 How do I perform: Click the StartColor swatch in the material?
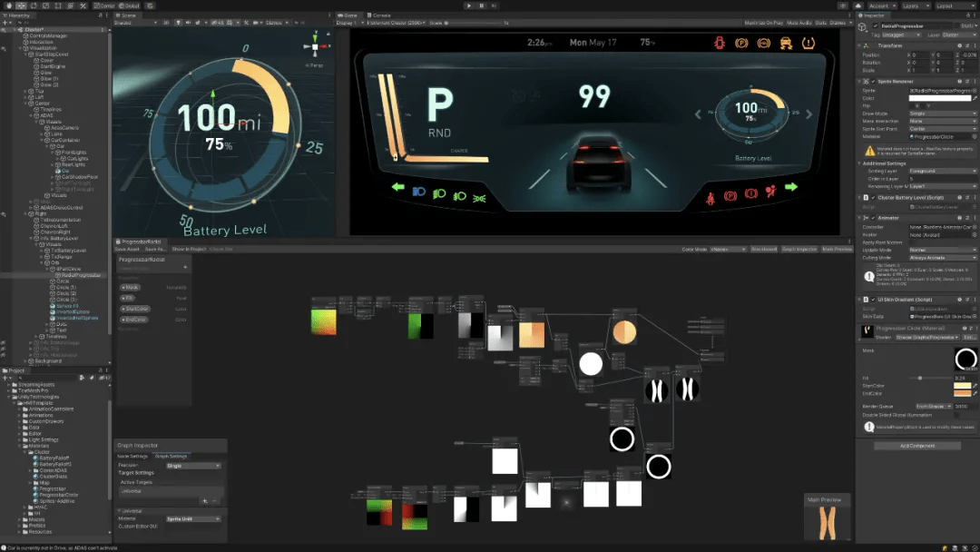pyautogui.click(x=962, y=386)
